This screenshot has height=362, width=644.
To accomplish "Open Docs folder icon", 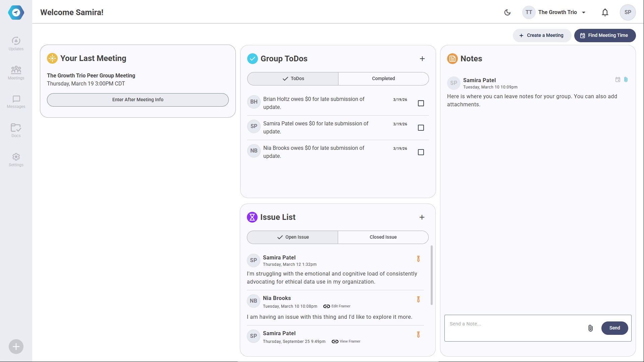I will click(16, 130).
